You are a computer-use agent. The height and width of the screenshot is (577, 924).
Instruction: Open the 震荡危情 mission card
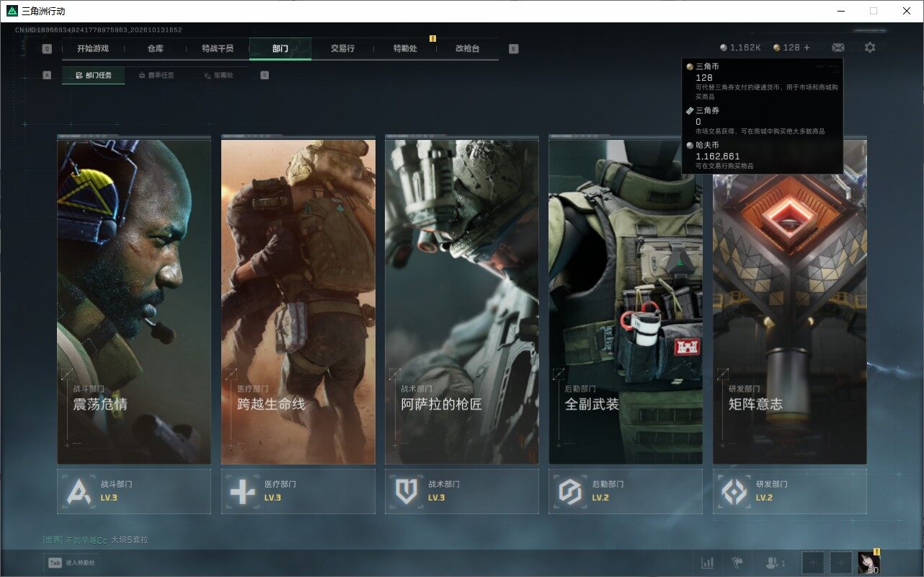coord(134,301)
